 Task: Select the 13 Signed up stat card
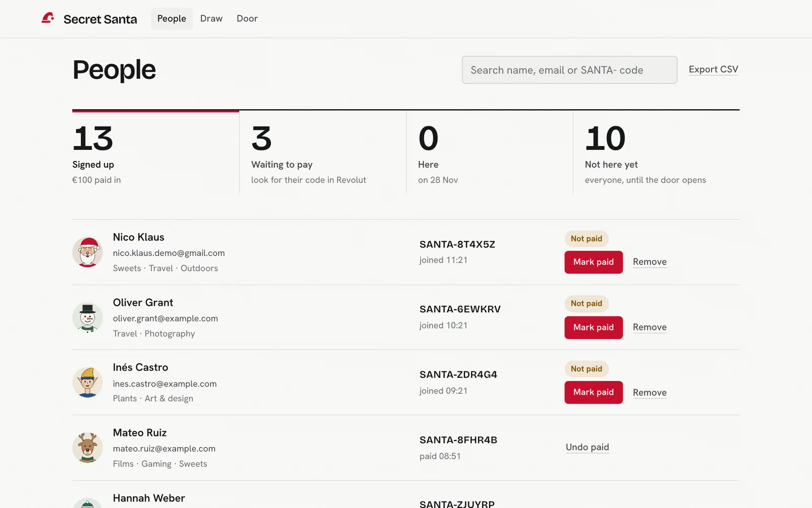(x=155, y=152)
